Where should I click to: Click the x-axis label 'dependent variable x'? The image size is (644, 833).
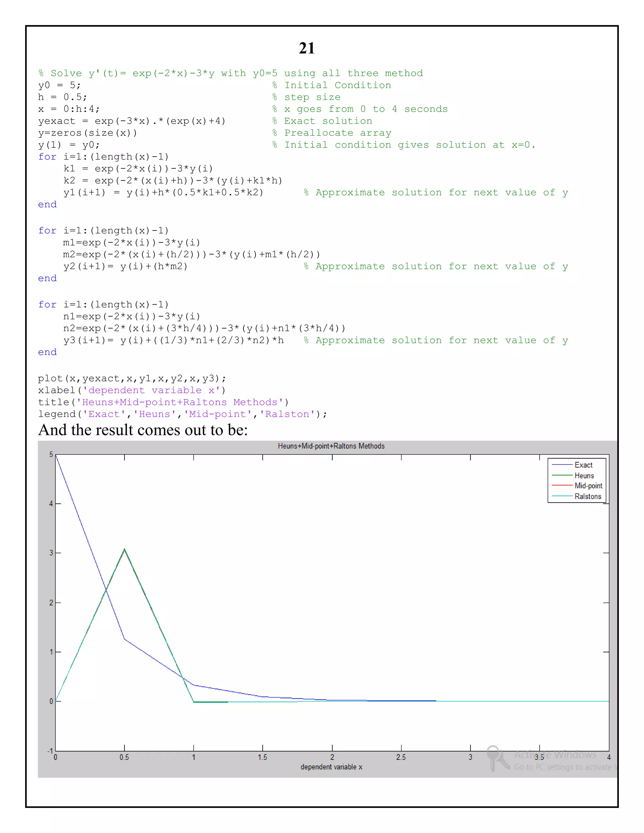331,767
